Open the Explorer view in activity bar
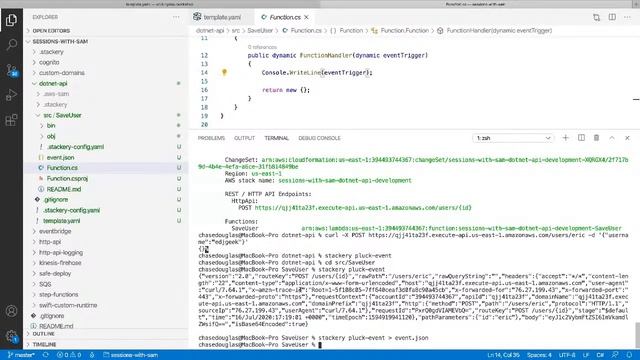 11,20
